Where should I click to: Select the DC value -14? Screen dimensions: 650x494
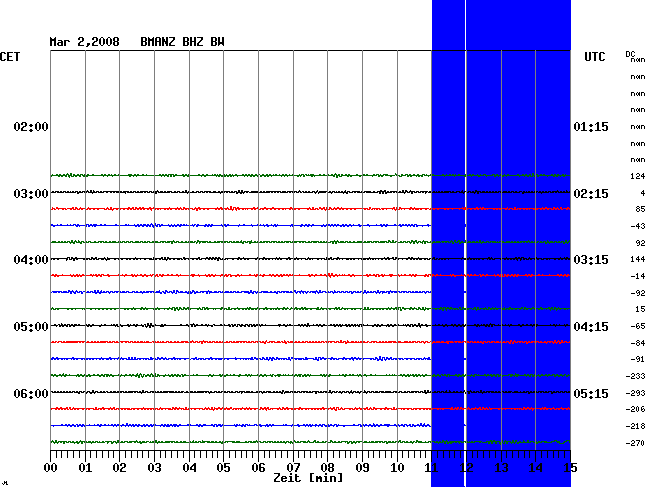coord(638,276)
